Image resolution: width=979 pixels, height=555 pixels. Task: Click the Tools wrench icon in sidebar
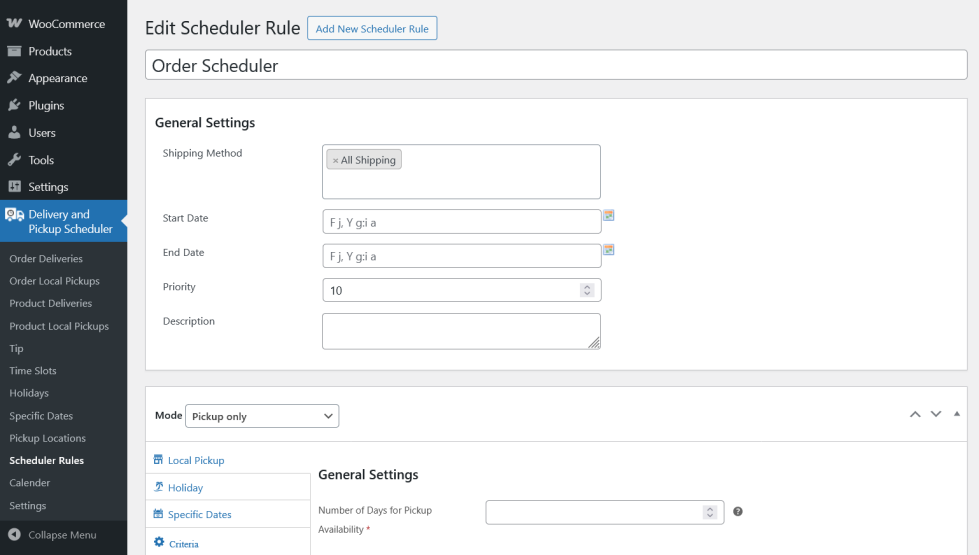click(14, 160)
